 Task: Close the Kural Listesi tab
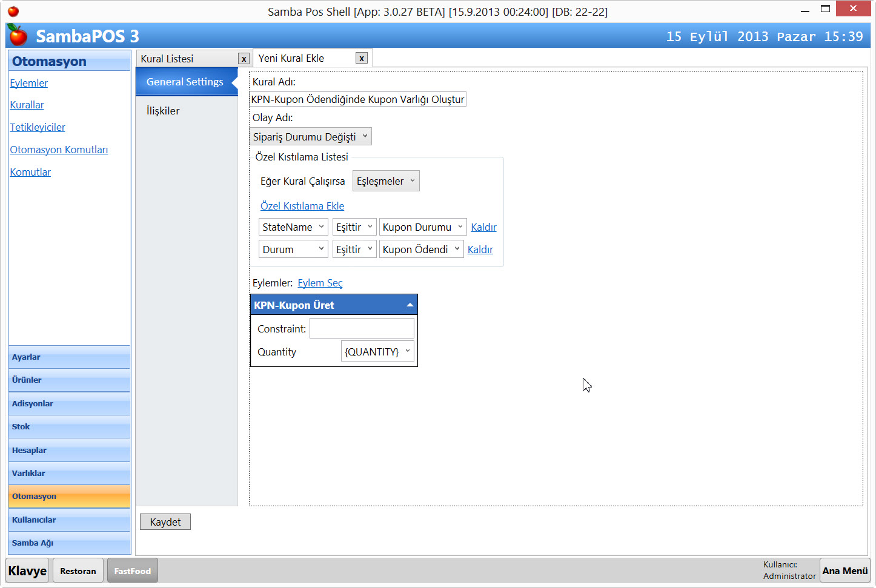point(244,59)
